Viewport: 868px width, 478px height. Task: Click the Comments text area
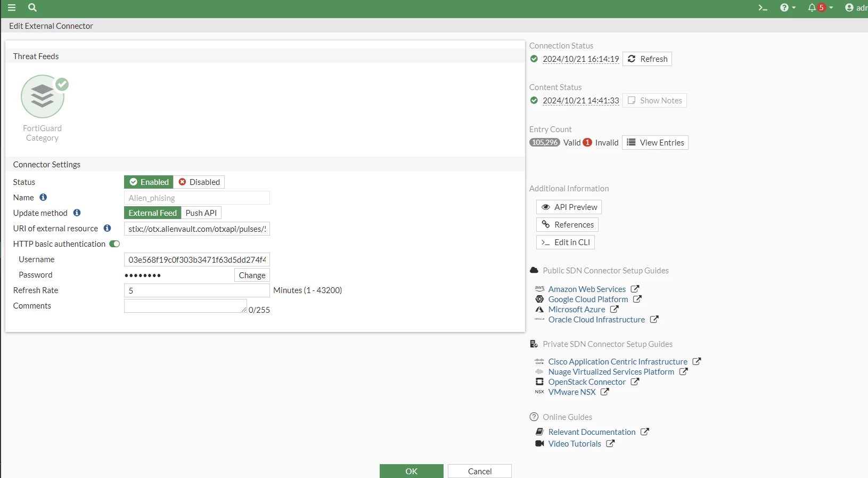tap(185, 306)
